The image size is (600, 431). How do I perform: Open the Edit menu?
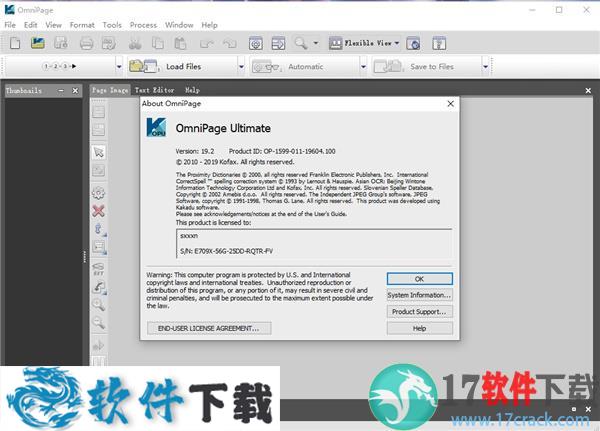click(31, 25)
